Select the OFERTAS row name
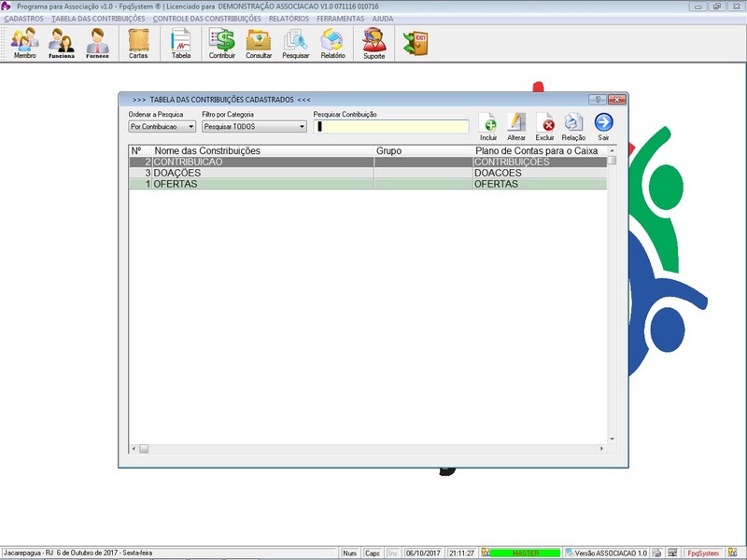747x560 pixels. point(176,184)
